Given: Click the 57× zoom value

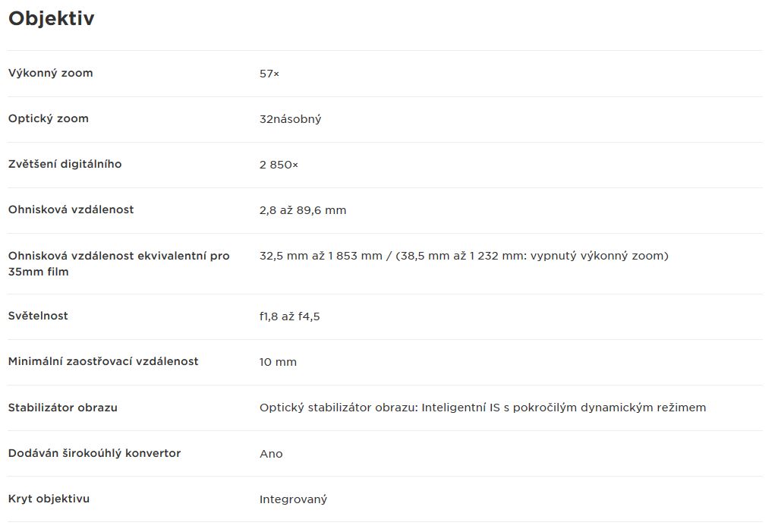Looking at the screenshot, I should (269, 74).
